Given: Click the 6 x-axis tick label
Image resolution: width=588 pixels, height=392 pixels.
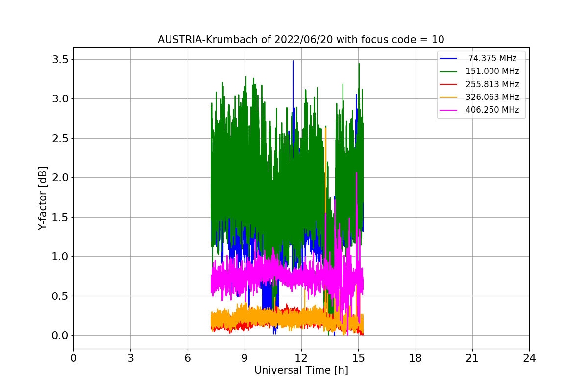Looking at the screenshot, I should coord(188,358).
